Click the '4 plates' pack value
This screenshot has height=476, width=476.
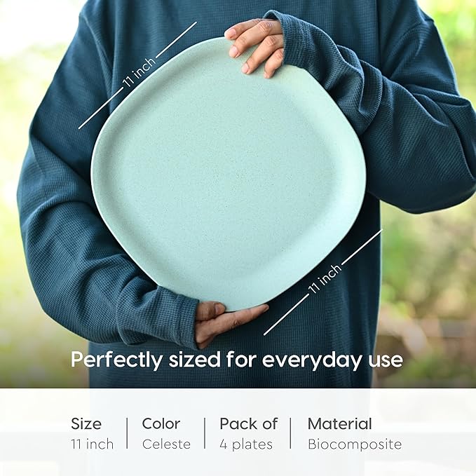(x=246, y=444)
